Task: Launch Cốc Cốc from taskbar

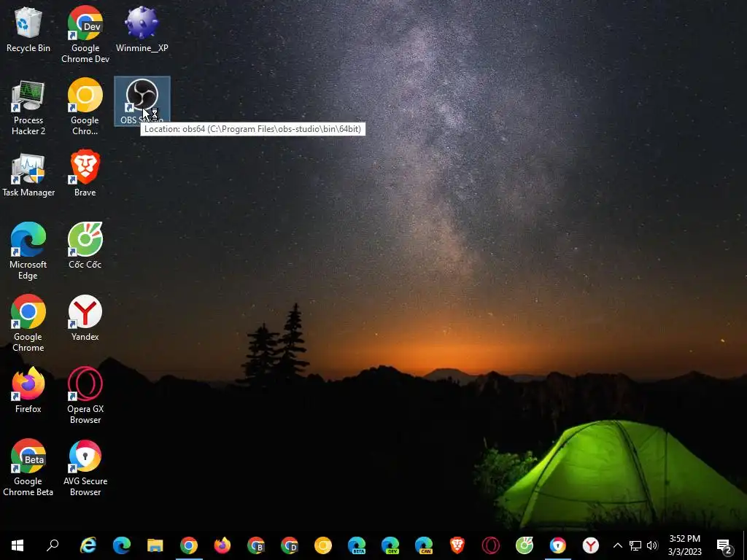Action: pyautogui.click(x=524, y=545)
